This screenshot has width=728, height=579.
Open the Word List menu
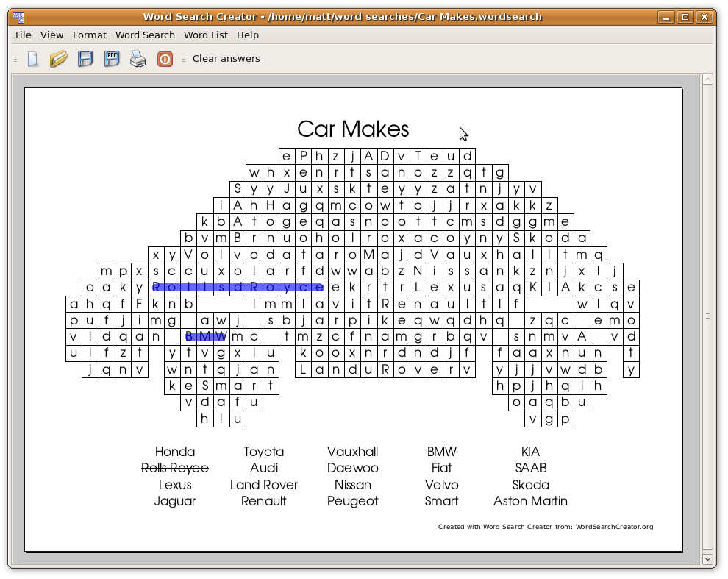[206, 35]
